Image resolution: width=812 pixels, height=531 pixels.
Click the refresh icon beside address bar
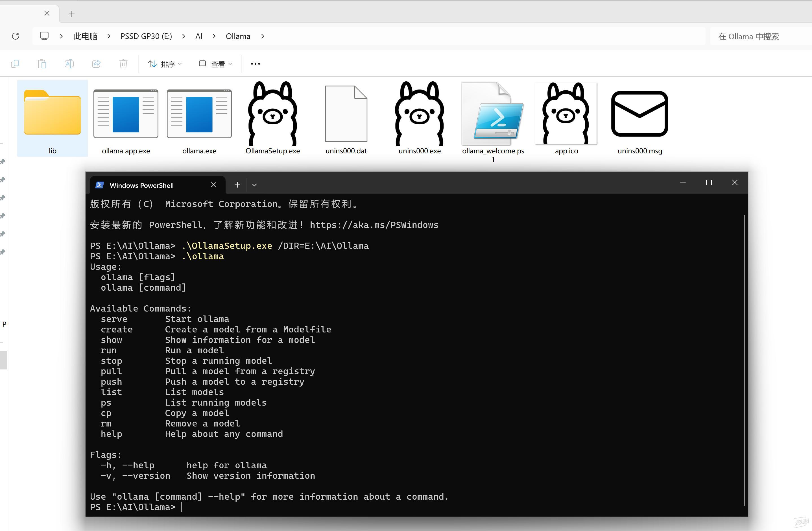(15, 36)
